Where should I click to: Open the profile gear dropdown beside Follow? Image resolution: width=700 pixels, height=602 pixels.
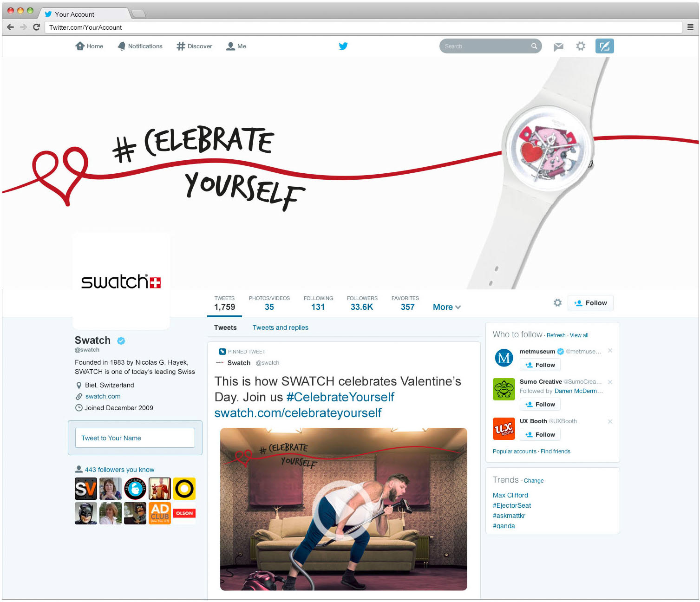point(557,303)
